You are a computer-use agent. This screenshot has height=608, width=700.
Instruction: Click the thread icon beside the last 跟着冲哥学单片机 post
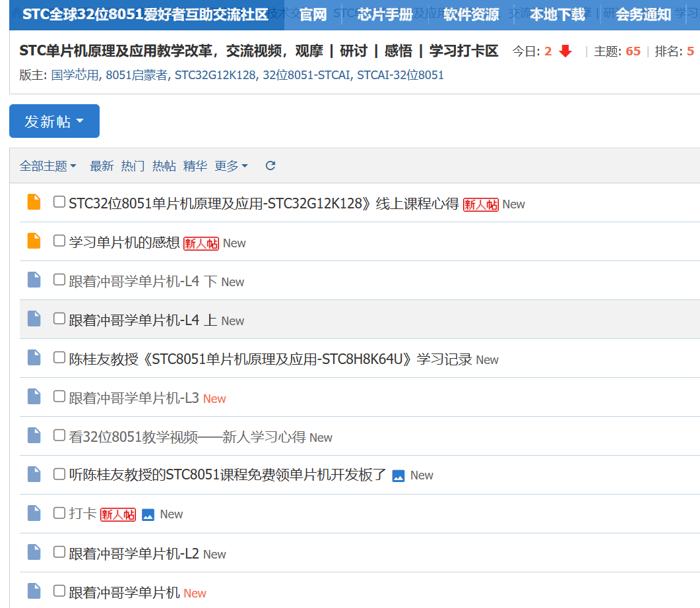34,591
